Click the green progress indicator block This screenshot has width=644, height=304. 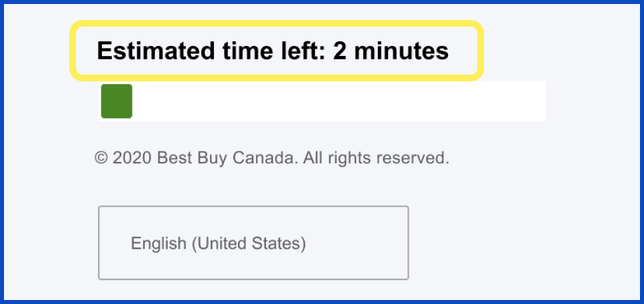tap(117, 101)
